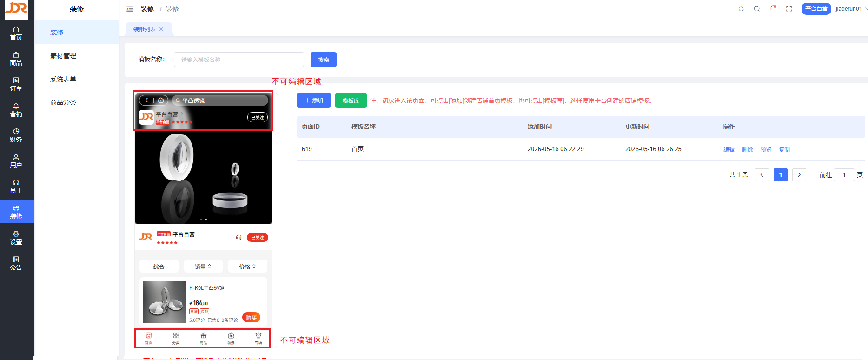The height and width of the screenshot is (360, 868).
Task: Click the 购买 button on the product card
Action: tap(252, 318)
